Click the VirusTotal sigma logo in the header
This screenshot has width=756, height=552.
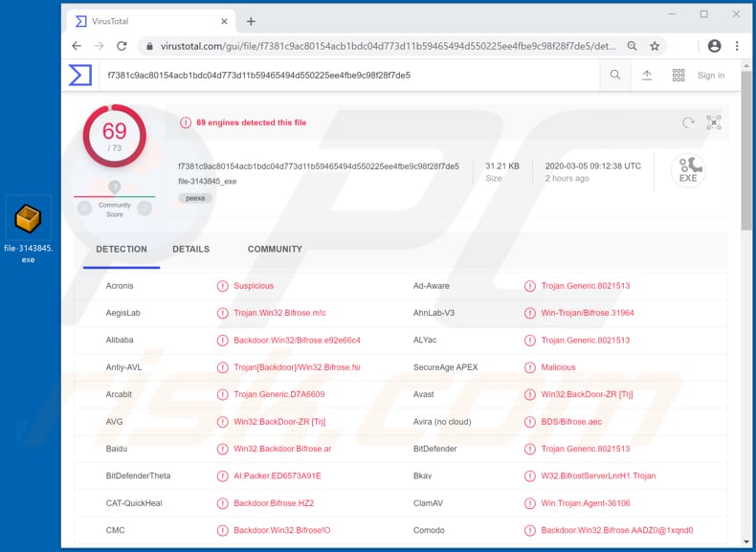80,76
